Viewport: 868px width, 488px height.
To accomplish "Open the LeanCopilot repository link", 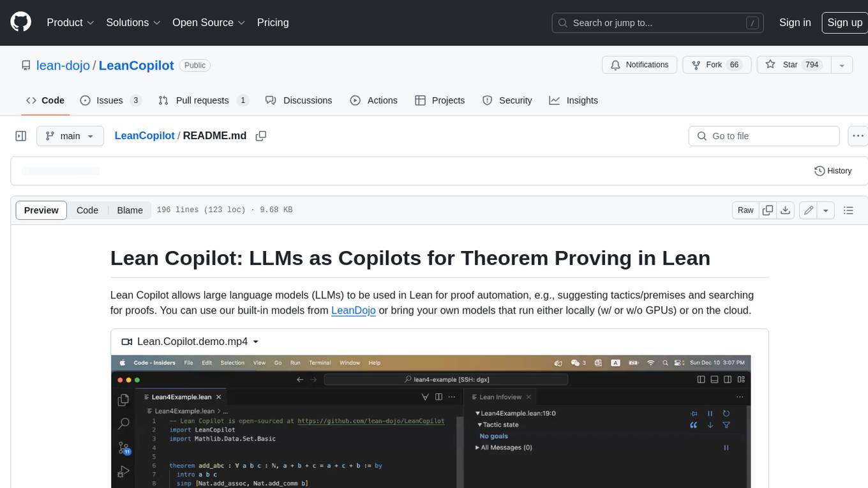I will click(x=137, y=65).
